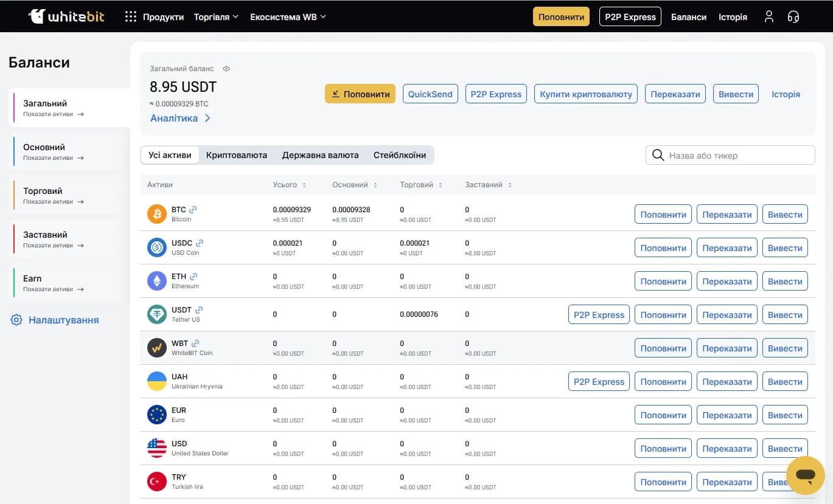The image size is (833, 504).
Task: Click Купити криптовалюту button
Action: tap(586, 94)
